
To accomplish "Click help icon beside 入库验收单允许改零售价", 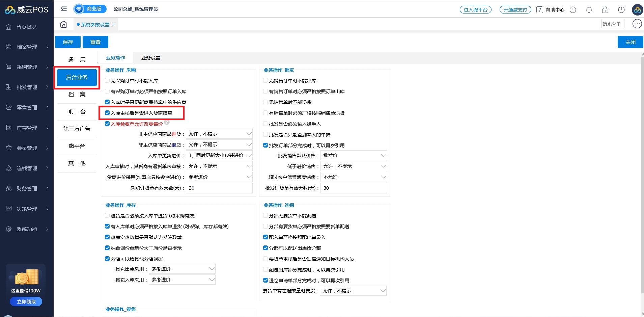I will [x=167, y=123].
